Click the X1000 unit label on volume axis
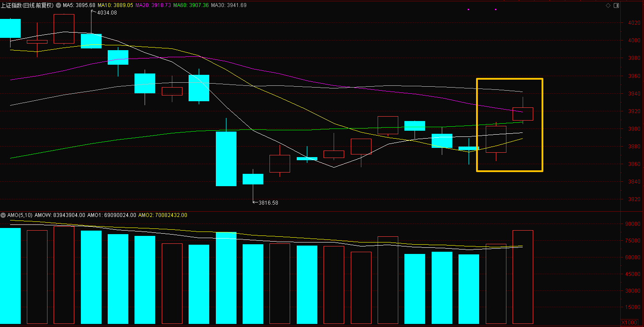 629,322
